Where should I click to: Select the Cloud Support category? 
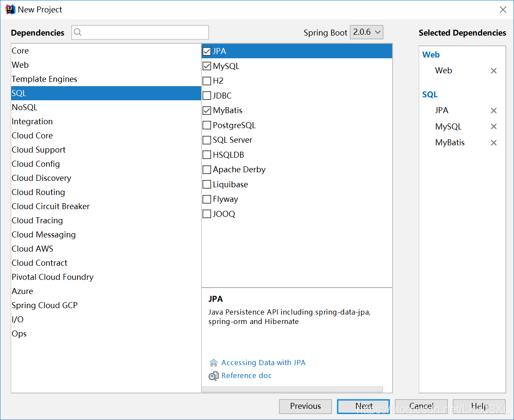pos(106,150)
